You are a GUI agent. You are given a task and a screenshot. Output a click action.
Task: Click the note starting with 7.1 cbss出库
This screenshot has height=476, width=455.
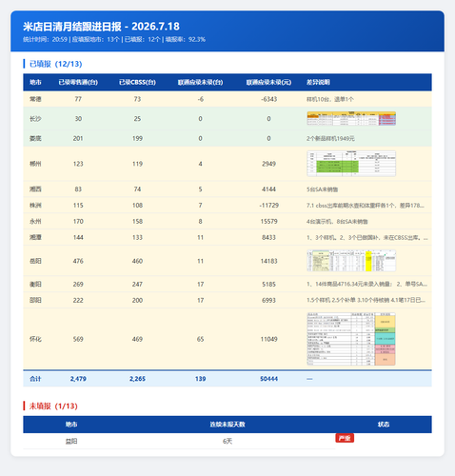click(366, 206)
